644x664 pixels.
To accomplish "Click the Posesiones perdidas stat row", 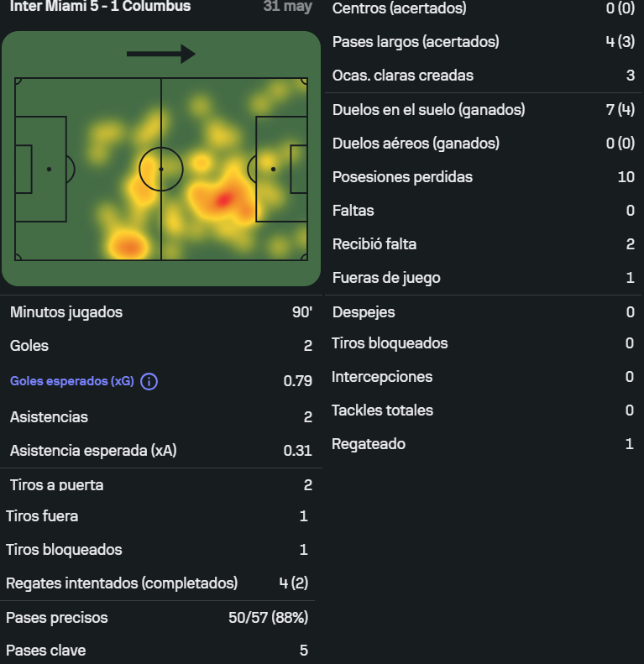I will 484,177.
